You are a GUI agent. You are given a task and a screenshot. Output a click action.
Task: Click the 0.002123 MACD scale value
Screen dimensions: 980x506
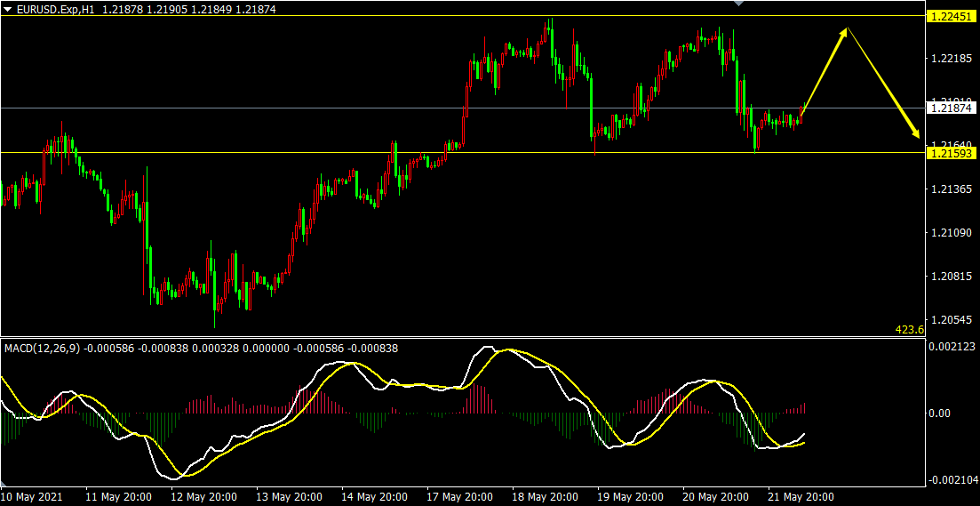[951, 347]
